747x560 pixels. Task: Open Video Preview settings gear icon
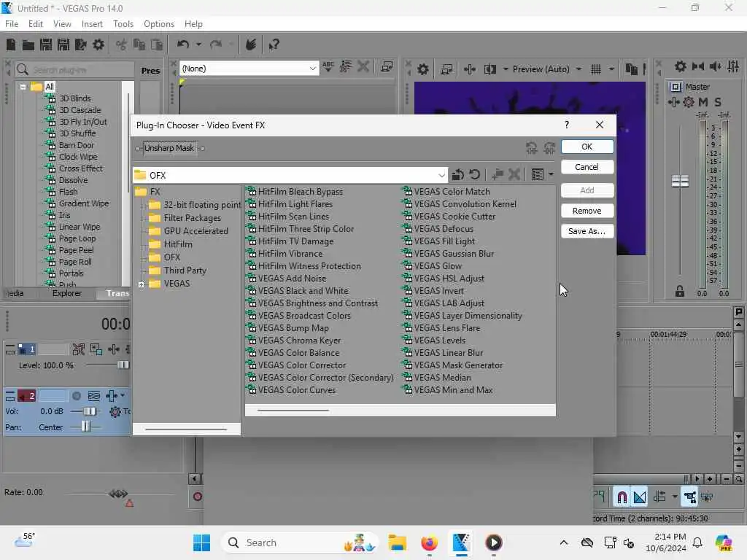[422, 69]
